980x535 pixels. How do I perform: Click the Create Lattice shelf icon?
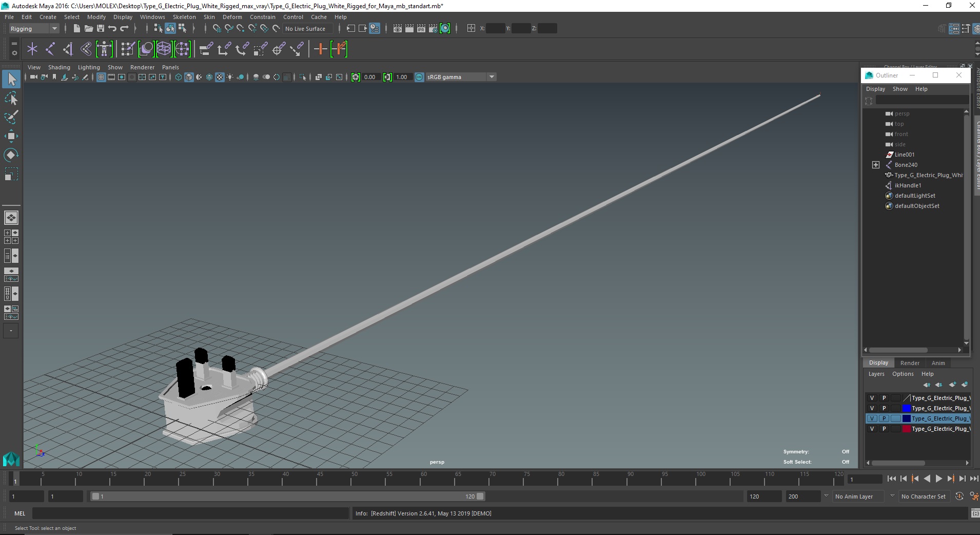164,49
